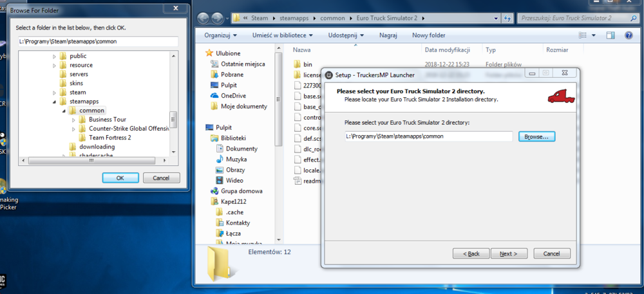The height and width of the screenshot is (294, 644).
Task: Click the search magnifier icon in Explorer
Action: tap(633, 18)
